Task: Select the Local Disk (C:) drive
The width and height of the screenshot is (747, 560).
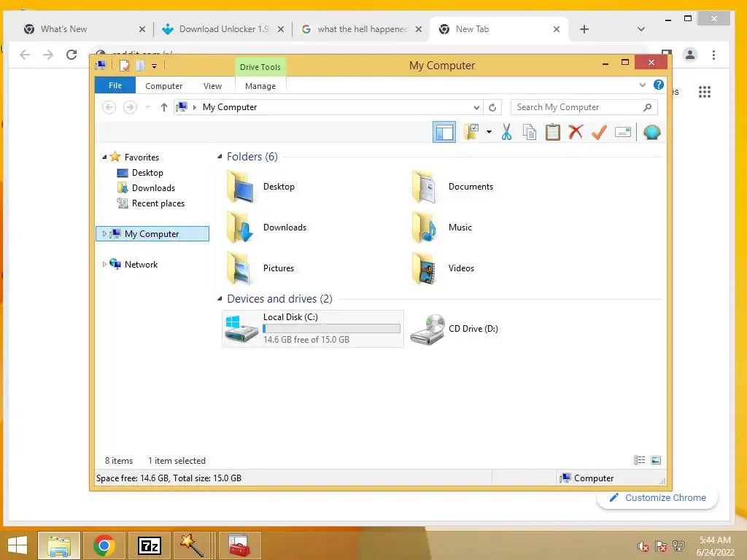Action: 312,329
